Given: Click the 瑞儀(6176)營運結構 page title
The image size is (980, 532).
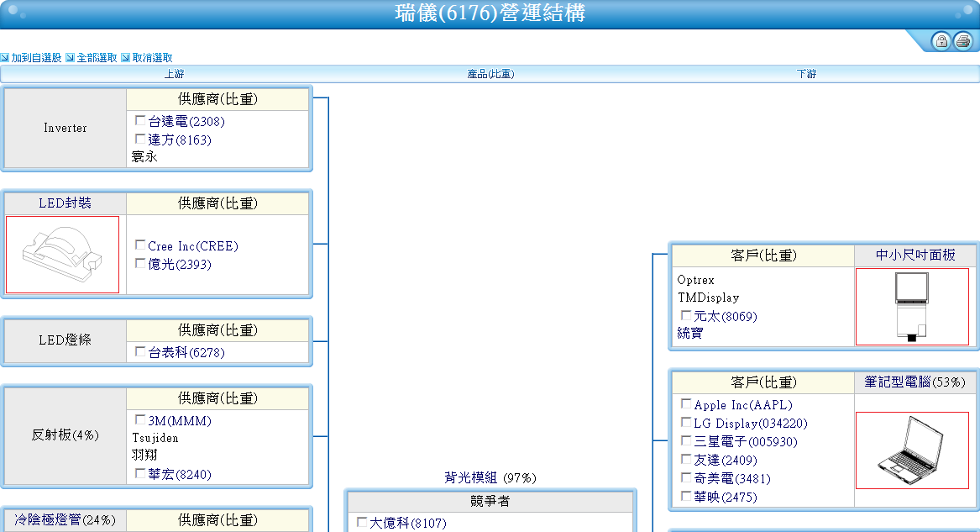Looking at the screenshot, I should (x=490, y=13).
